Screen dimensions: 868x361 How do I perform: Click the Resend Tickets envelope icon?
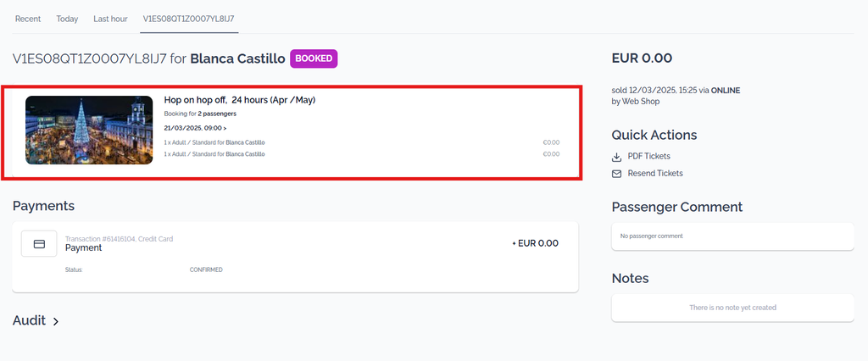[617, 174]
